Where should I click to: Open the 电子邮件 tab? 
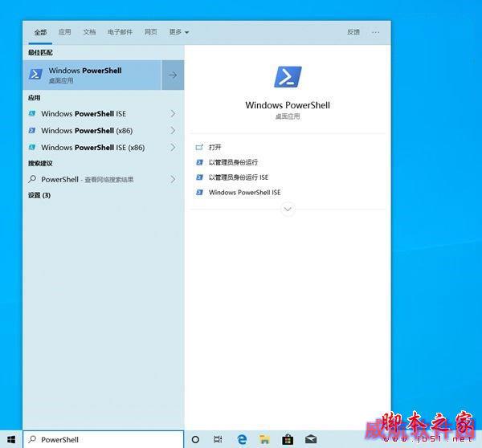120,32
